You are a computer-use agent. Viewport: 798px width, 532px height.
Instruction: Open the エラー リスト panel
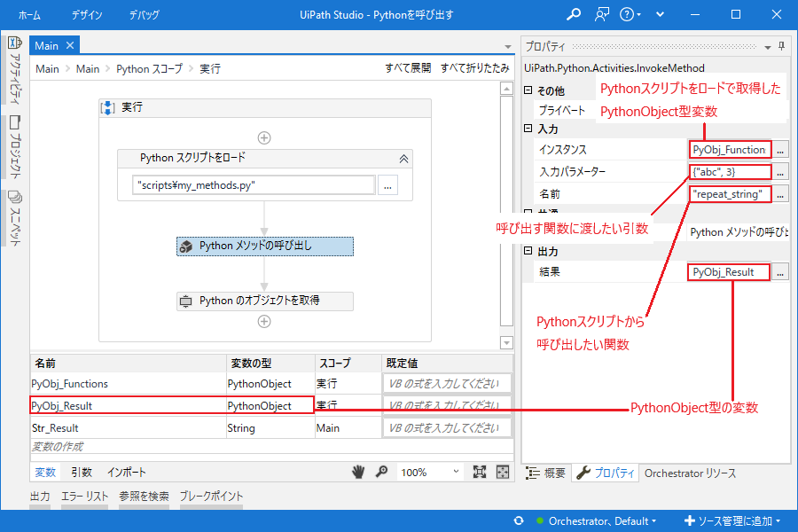(x=85, y=497)
